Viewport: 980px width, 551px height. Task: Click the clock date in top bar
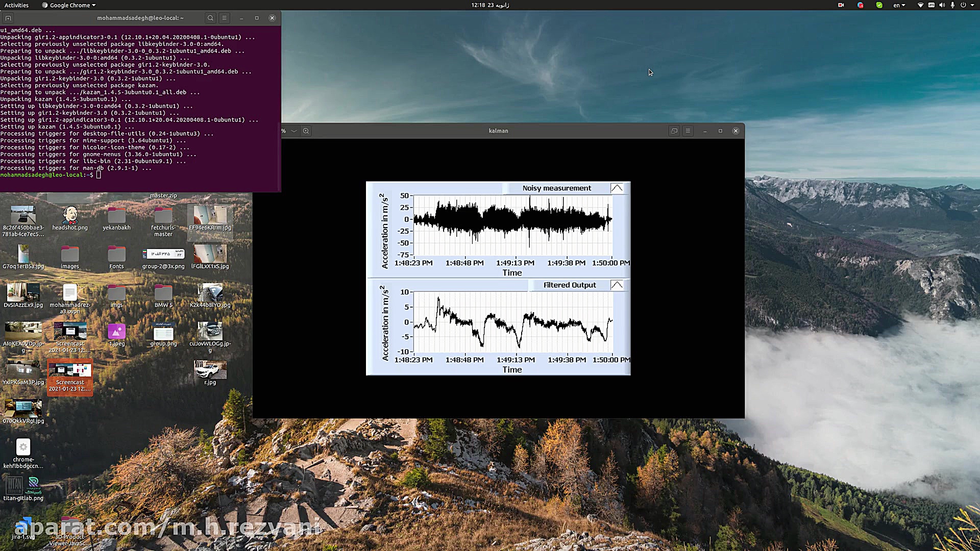pos(490,5)
